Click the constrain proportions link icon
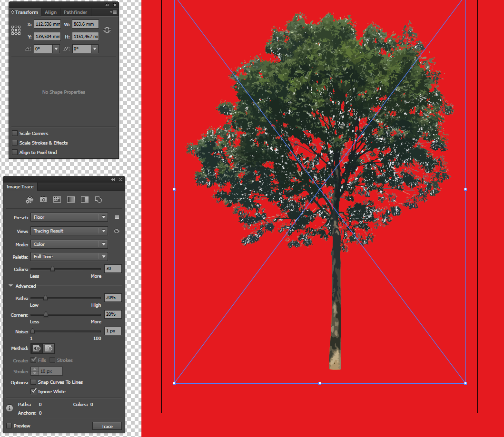 (107, 29)
